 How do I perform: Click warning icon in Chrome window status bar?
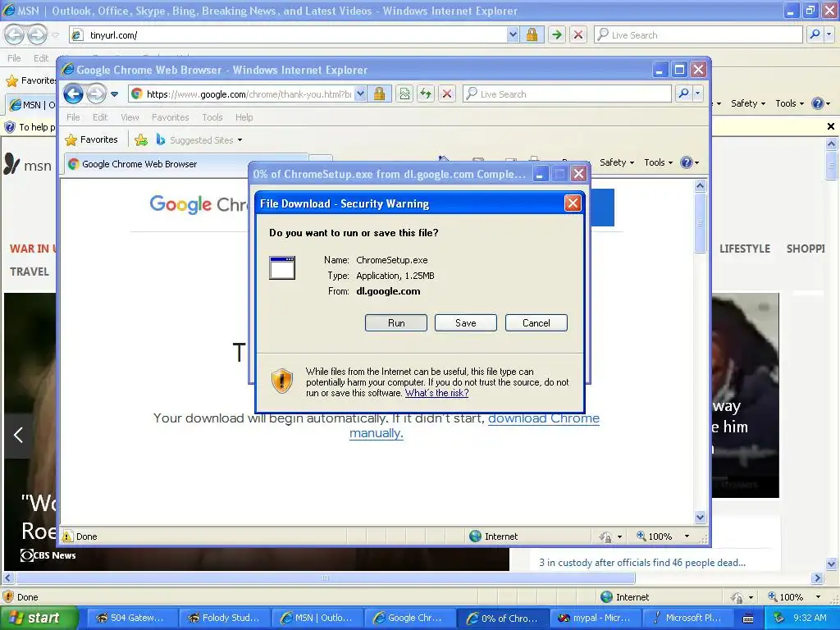tap(67, 536)
